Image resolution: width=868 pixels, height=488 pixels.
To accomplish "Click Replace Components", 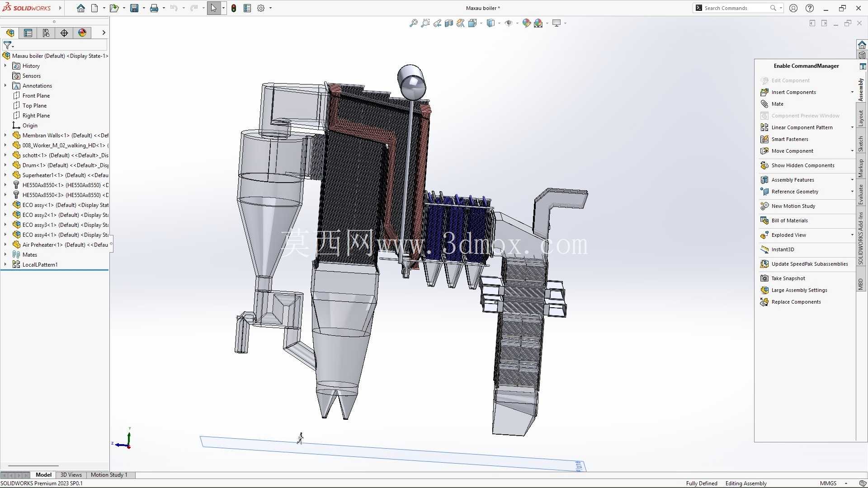I will (796, 302).
